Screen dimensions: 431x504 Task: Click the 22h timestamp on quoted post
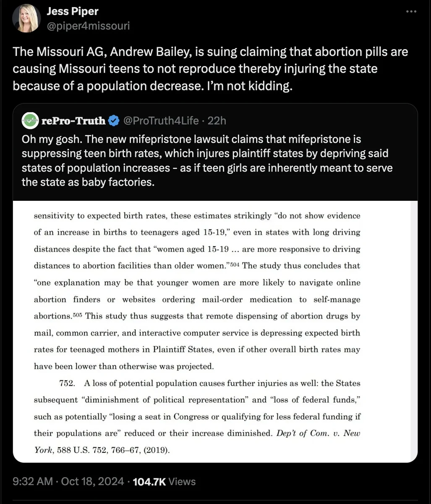pyautogui.click(x=217, y=121)
